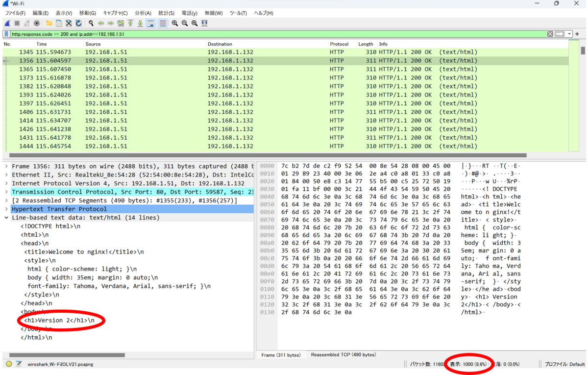Click プロファイル: Default in status bar
Image resolution: width=588 pixels, height=375 pixels.
[564, 364]
